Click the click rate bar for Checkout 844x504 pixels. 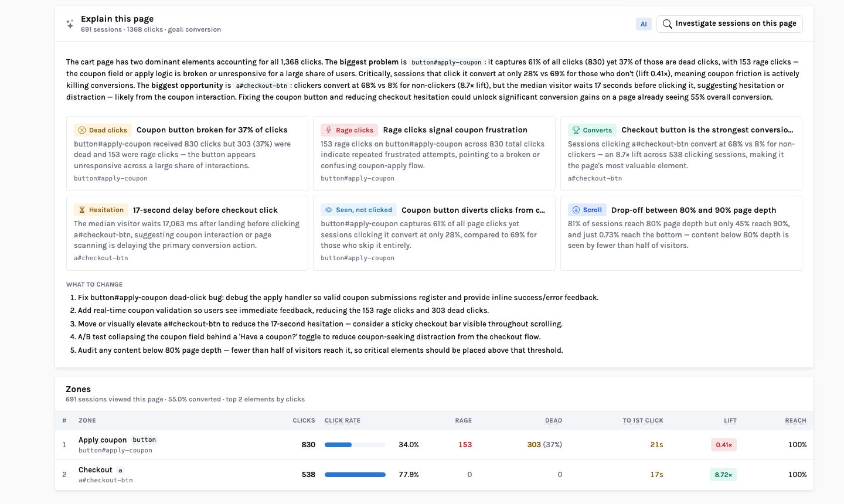355,475
